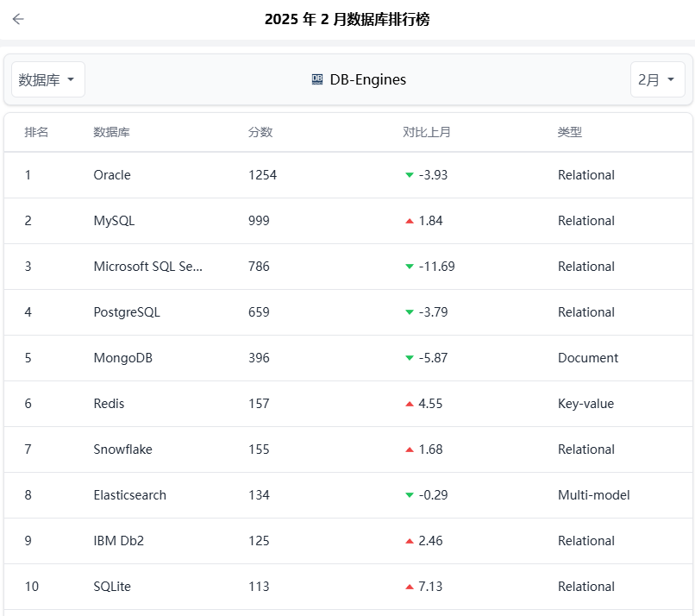Click the 类型 column header
The height and width of the screenshot is (616, 695).
[x=570, y=132]
